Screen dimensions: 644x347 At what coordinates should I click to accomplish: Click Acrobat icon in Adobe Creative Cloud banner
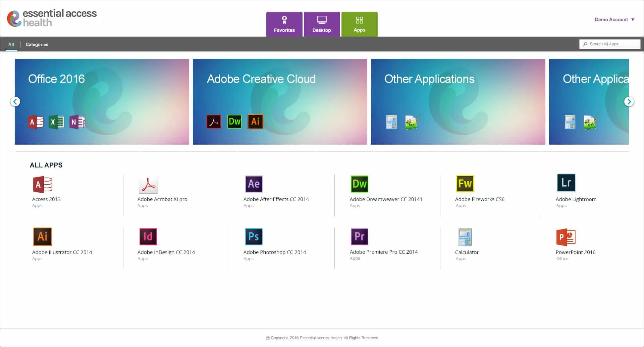tap(214, 121)
